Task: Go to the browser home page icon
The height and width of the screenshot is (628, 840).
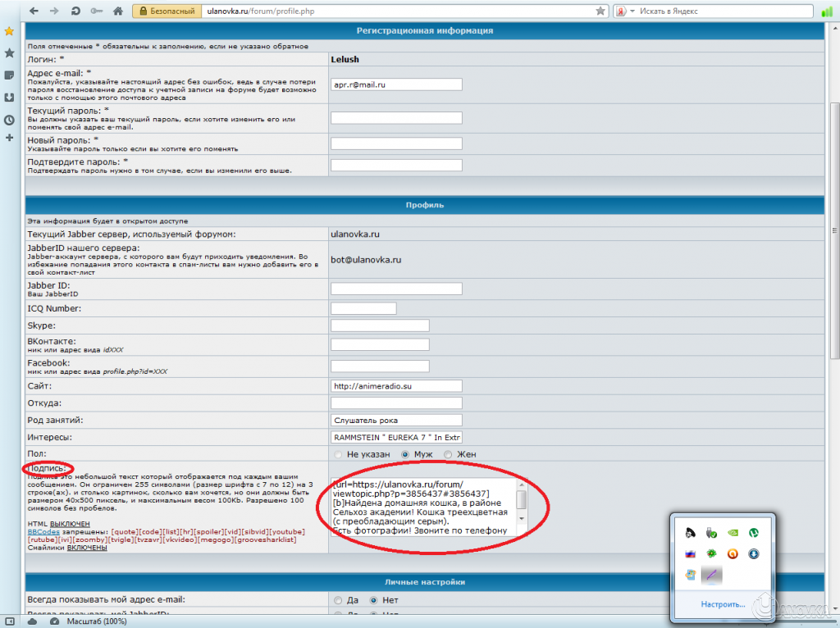Action: coord(117,11)
